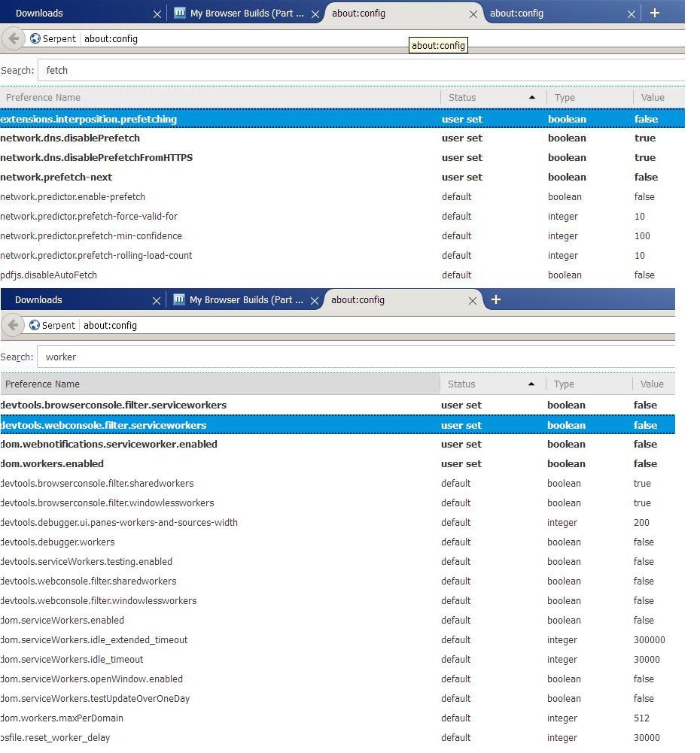Screen dimensions: 700x753
Task: Sort by Type column in the worker results
Action: click(589, 384)
